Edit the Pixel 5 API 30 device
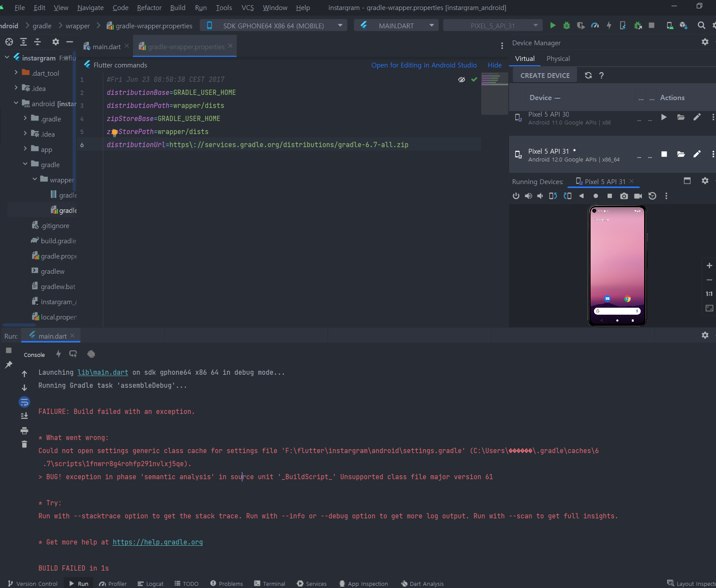 click(697, 117)
